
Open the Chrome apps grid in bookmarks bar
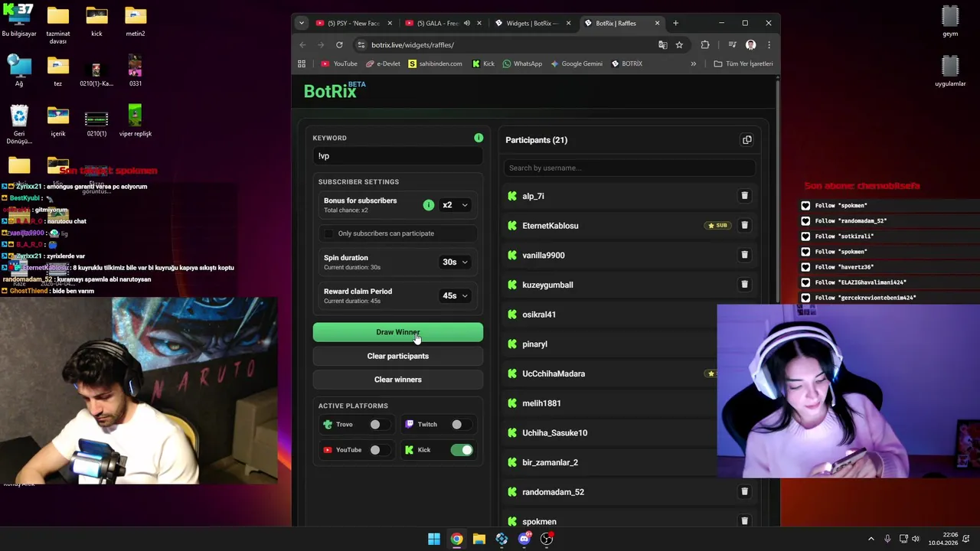[302, 64]
